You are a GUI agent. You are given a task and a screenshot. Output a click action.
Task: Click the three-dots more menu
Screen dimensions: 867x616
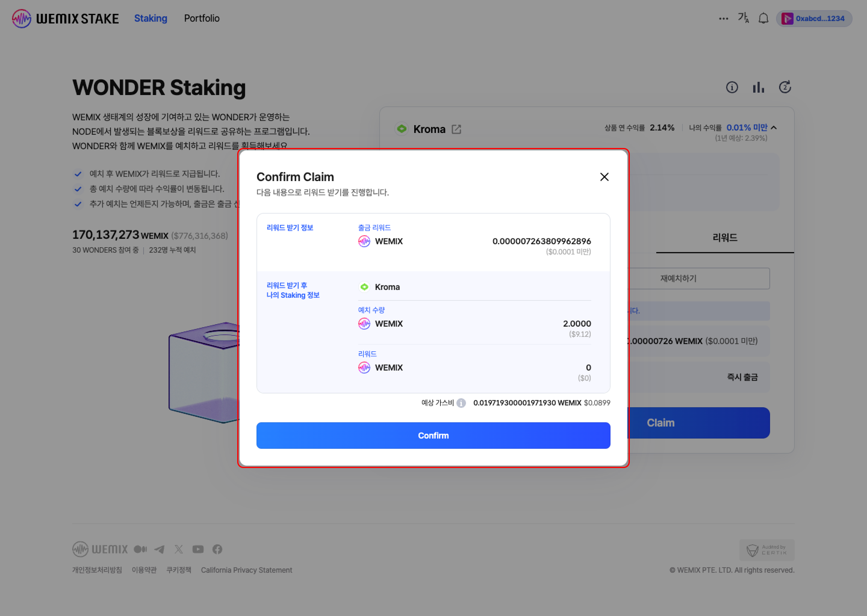723,19
